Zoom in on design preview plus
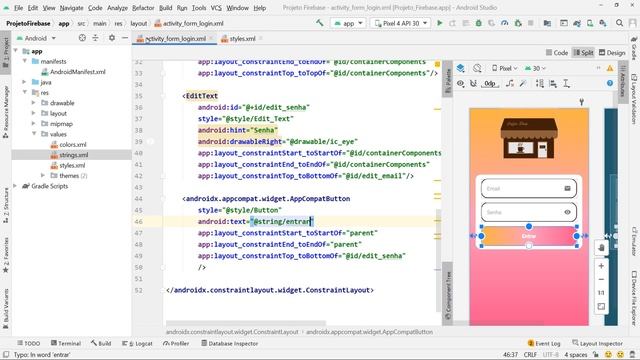This screenshot has width=640, height=360. (601, 266)
